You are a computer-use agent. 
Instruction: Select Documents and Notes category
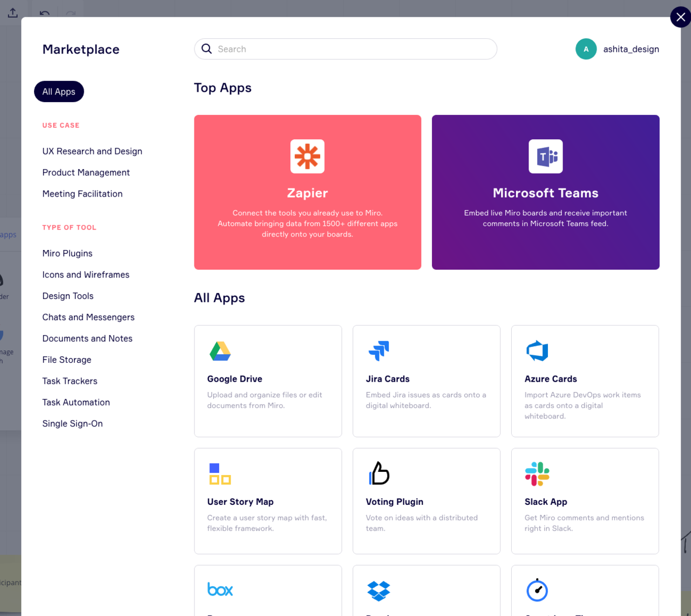(87, 339)
